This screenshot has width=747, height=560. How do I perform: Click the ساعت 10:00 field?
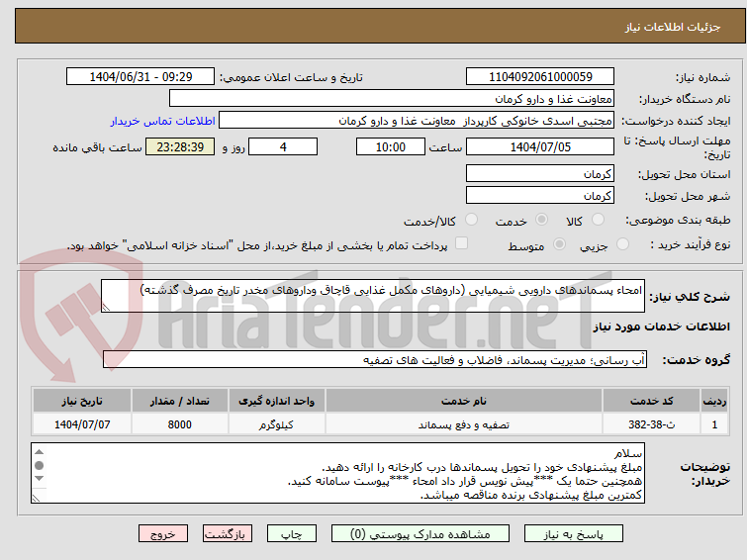click(x=390, y=146)
